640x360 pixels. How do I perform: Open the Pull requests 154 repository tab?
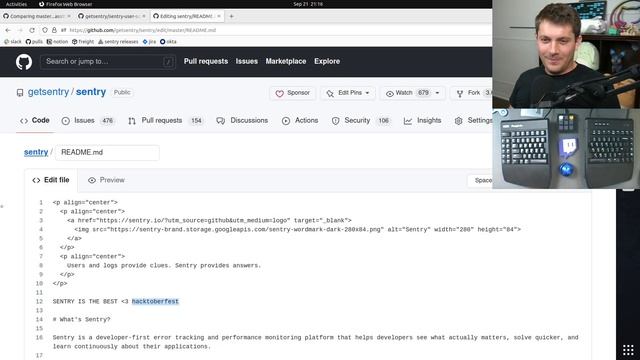165,120
